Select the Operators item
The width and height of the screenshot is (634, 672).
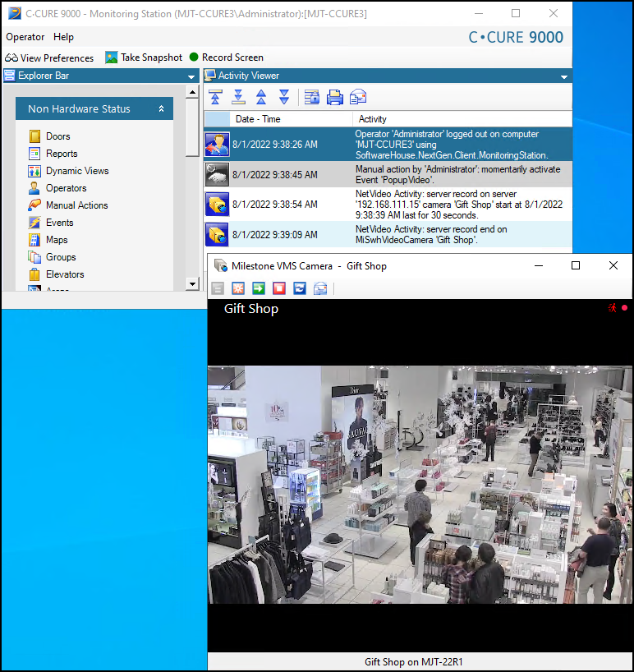(67, 187)
